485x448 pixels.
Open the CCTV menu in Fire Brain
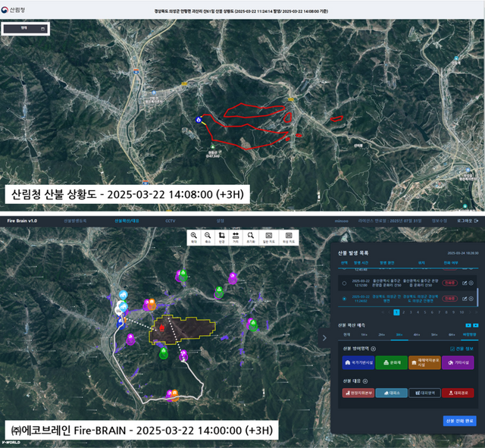(x=171, y=221)
